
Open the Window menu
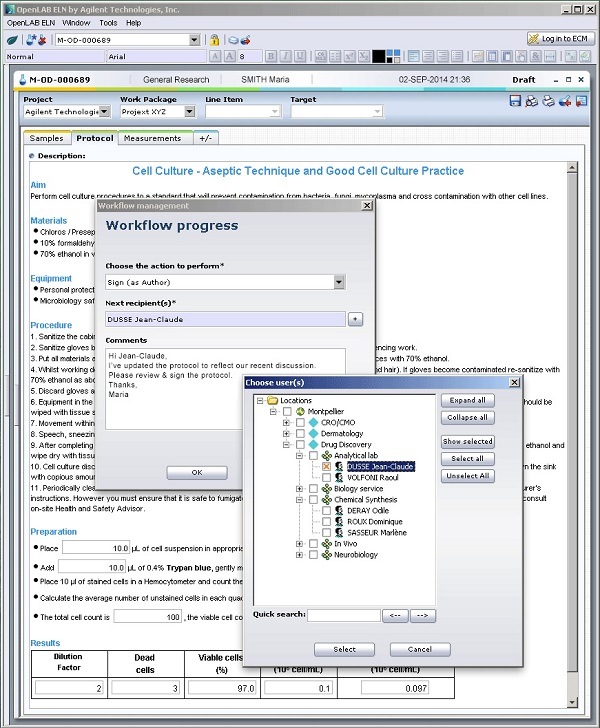click(x=76, y=23)
